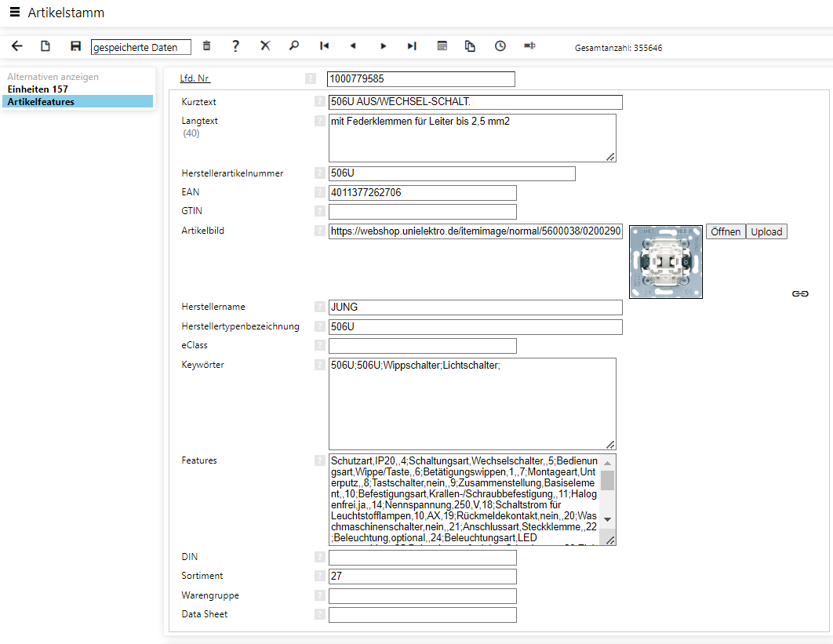
Task: Select Artikelfeatures in the sidebar
Action: [x=41, y=101]
